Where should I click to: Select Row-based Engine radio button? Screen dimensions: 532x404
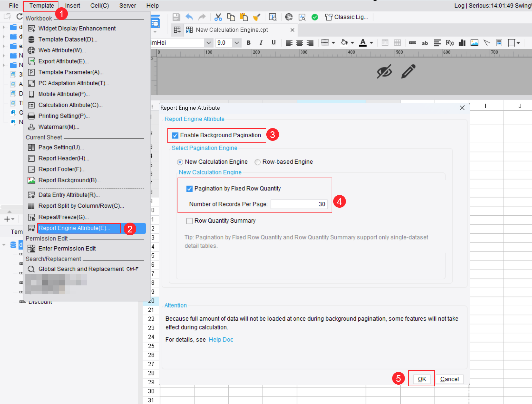coord(257,162)
